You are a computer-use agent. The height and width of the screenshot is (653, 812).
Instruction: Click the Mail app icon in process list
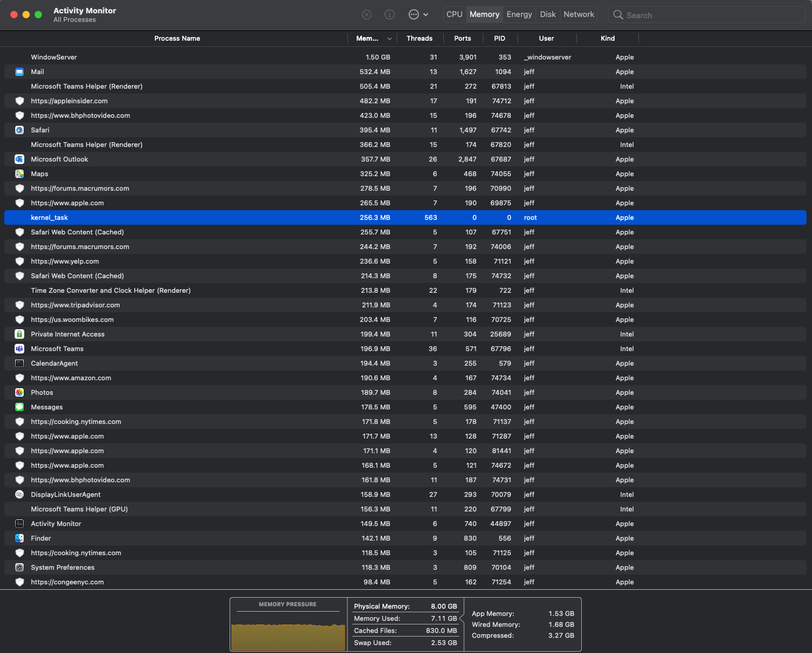(x=19, y=72)
